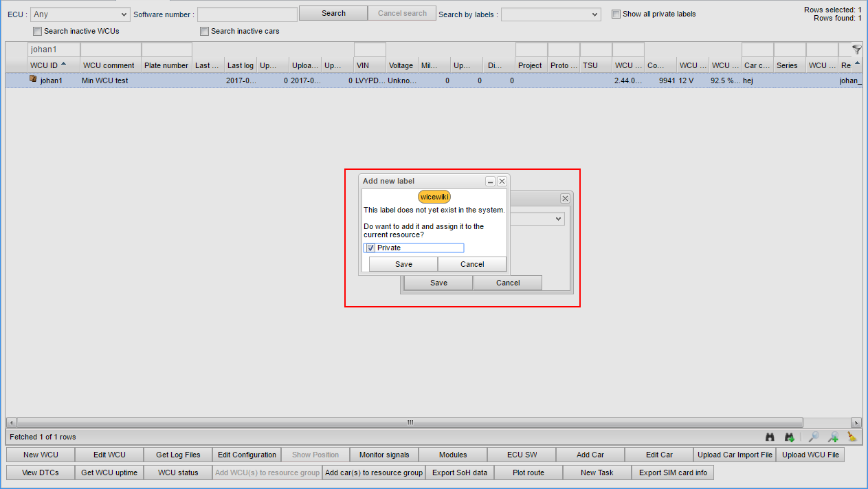Click the plain binoculars icon

[x=770, y=437]
